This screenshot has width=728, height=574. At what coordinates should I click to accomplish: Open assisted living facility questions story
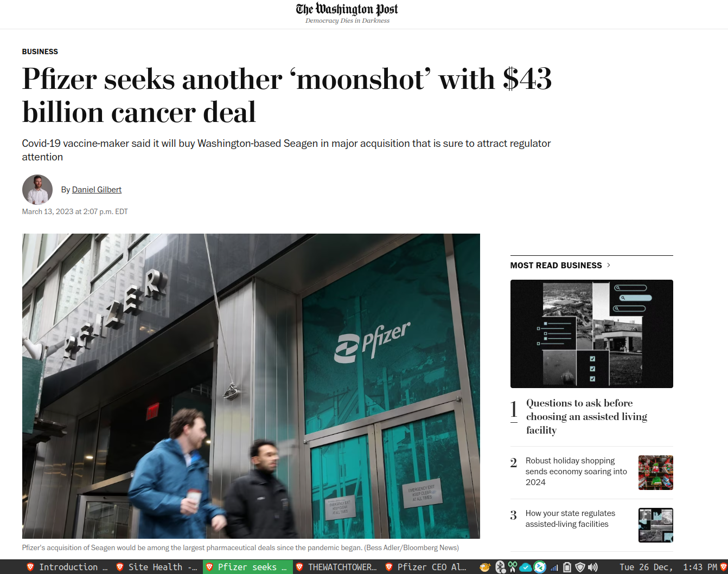tap(586, 416)
